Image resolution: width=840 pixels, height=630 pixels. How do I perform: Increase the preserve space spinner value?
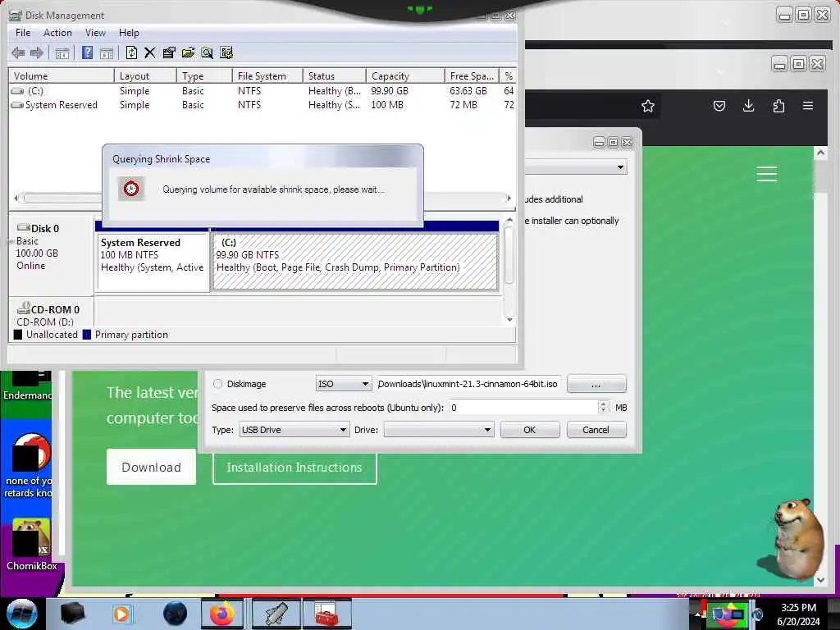click(603, 404)
